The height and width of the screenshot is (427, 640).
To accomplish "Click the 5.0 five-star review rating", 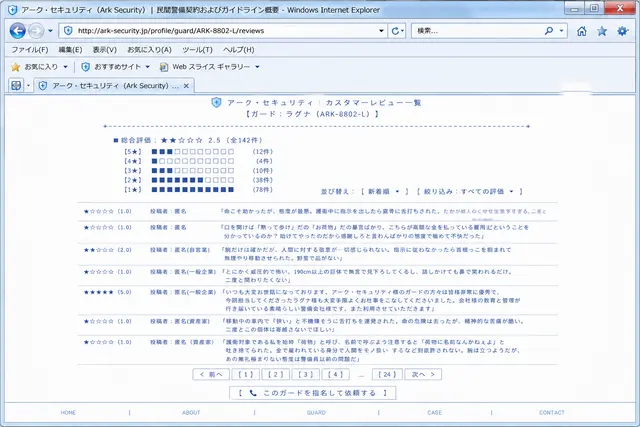I will (x=108, y=292).
